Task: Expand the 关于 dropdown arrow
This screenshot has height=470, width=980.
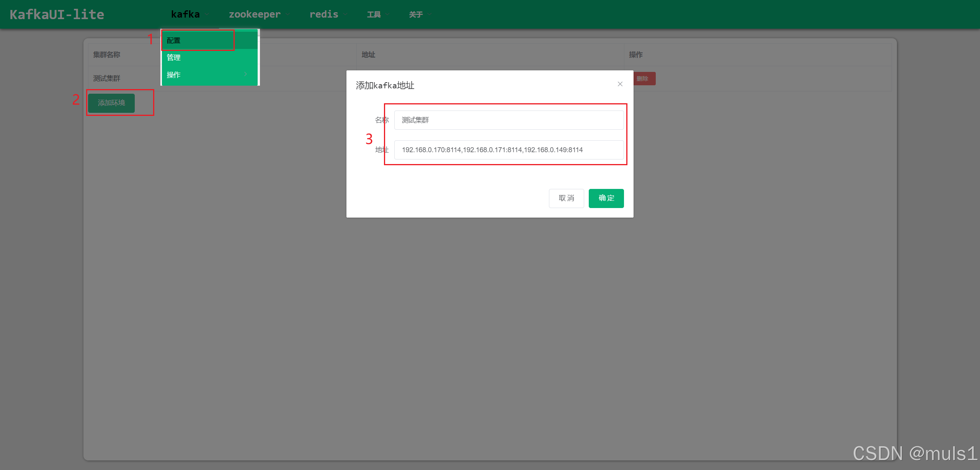Action: tap(430, 15)
